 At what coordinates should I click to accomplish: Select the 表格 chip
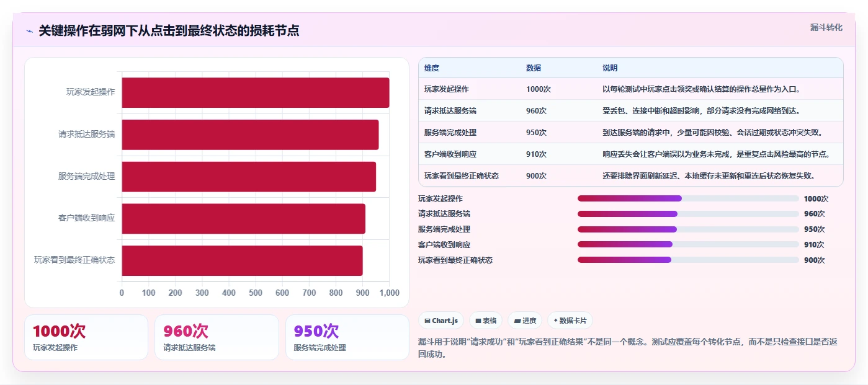[486, 321]
